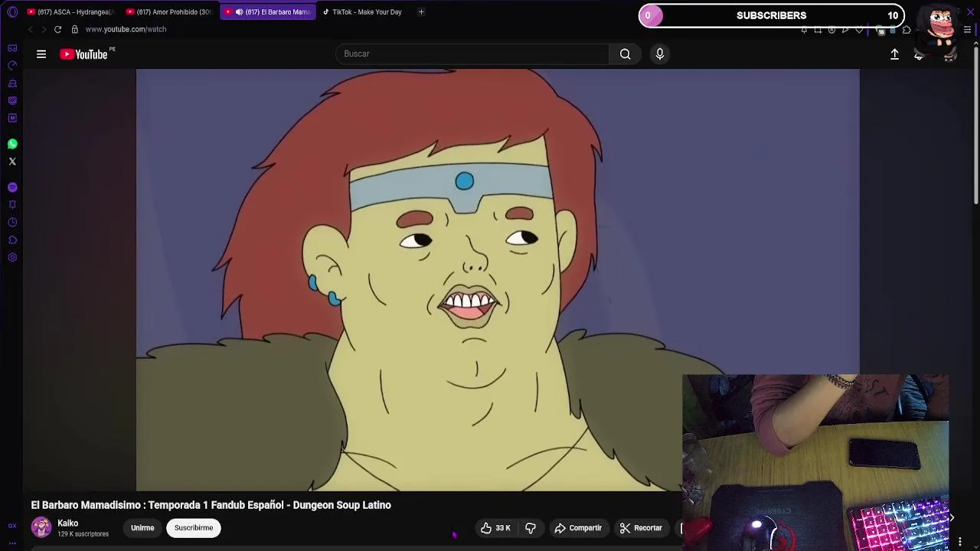This screenshot has width=980, height=551.
Task: Open the Opera GX menu logo
Action: point(12,12)
